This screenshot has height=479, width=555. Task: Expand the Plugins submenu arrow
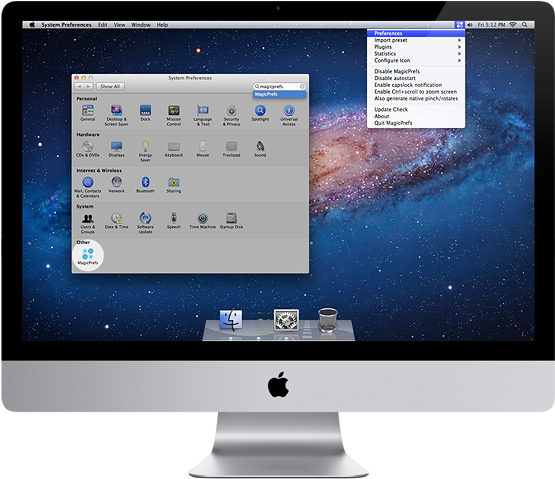[x=459, y=47]
